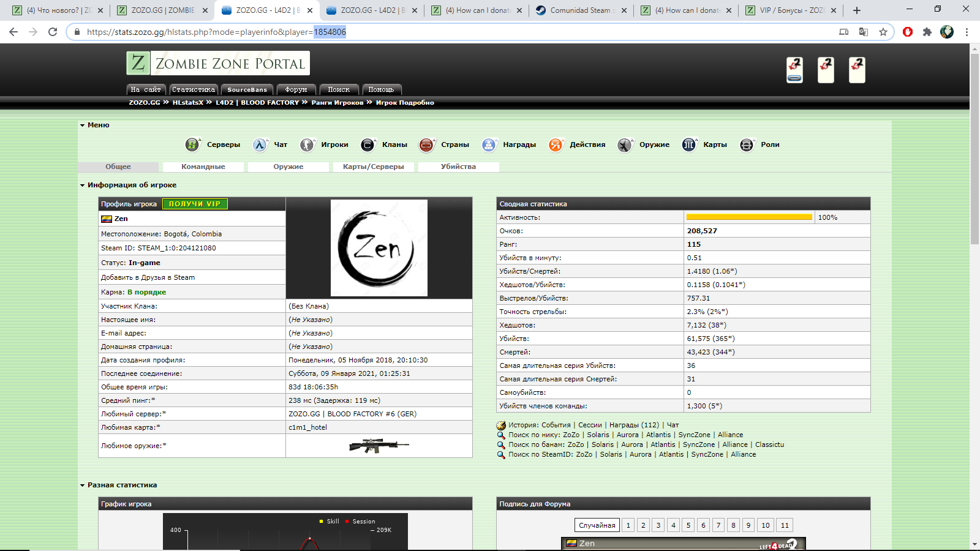Viewport: 980px width, 551px height.
Task: Click the favorite weapon rifle image
Action: point(379,445)
